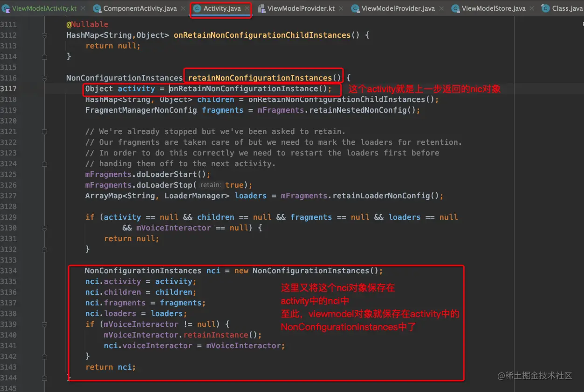Close the ComponentActivity.java tab
This screenshot has width=584, height=392.
182,8
